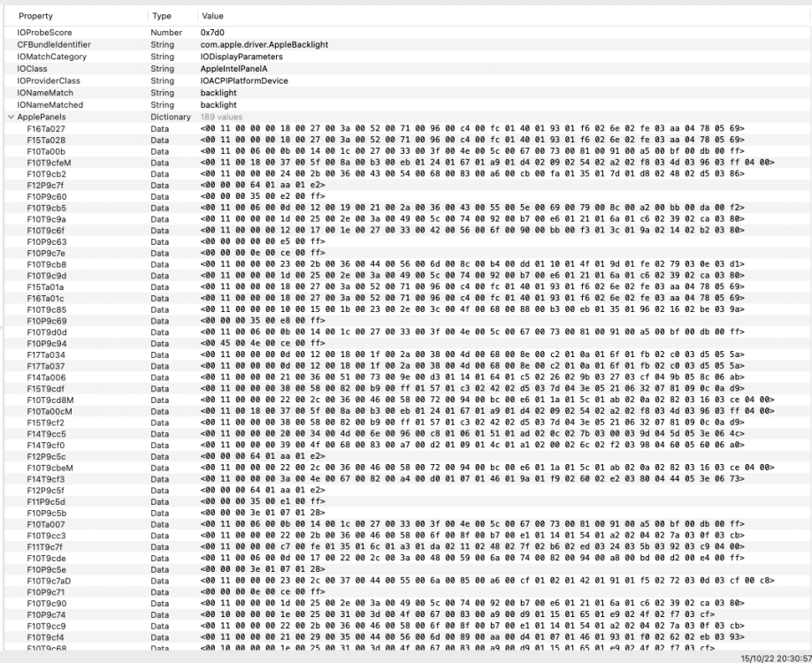Click the value IODisplayParameters
The image size is (812, 663).
coord(241,57)
